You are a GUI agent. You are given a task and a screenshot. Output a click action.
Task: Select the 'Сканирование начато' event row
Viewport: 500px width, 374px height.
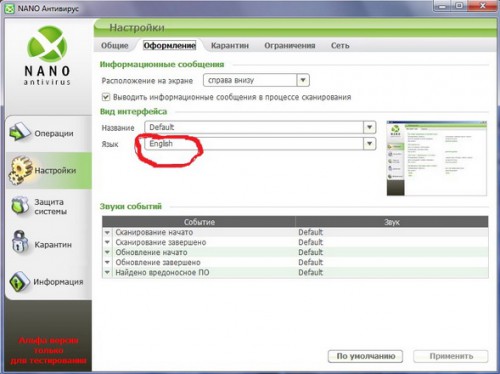point(295,232)
